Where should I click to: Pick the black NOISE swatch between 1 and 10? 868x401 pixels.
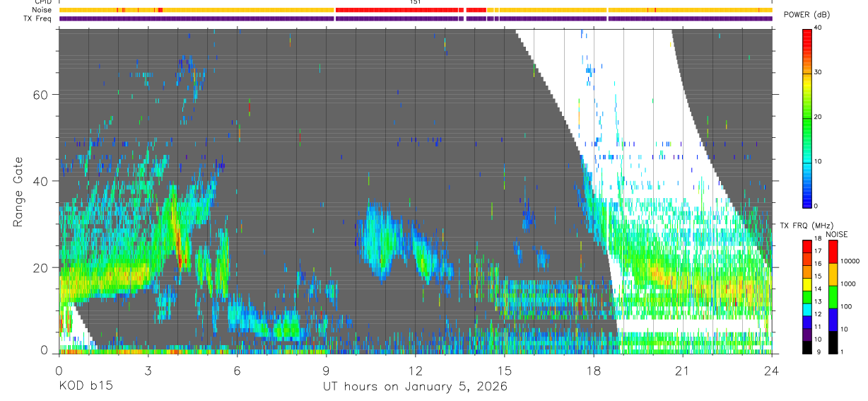pos(833,342)
